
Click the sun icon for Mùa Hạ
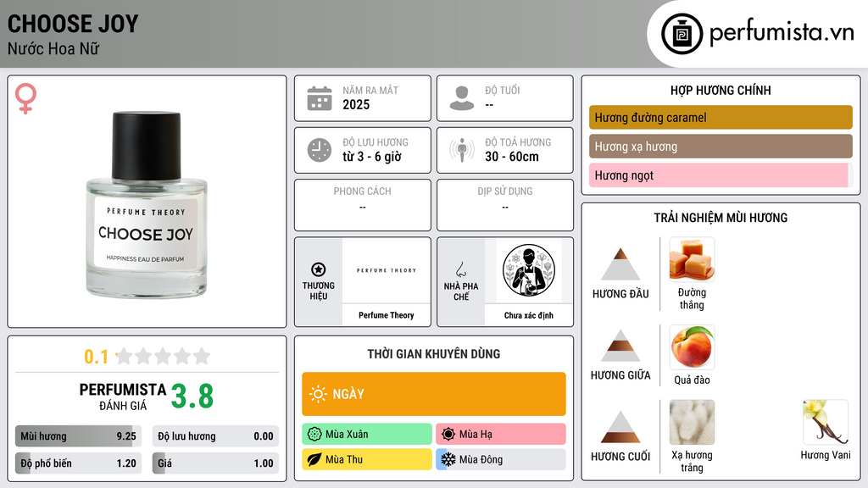[448, 435]
